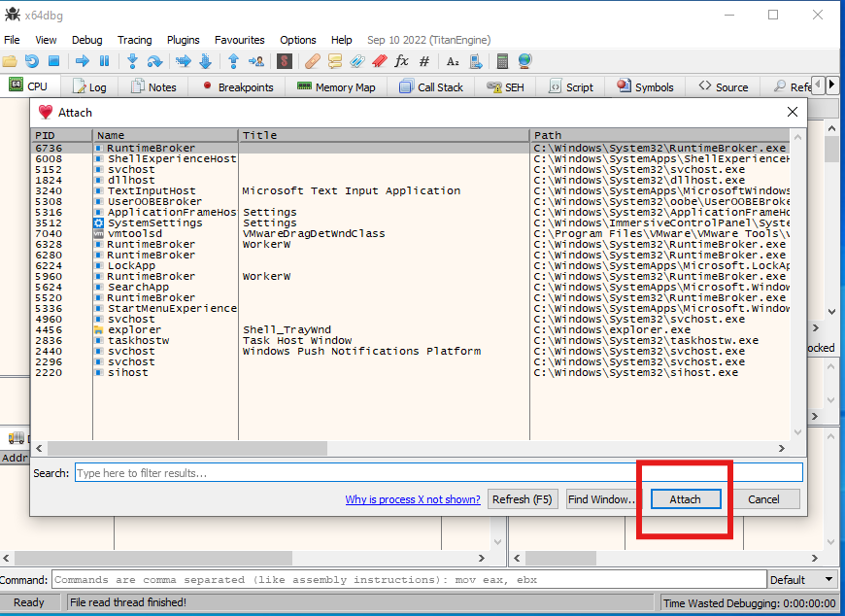Open the Variables hash icon
This screenshot has width=845, height=616.
click(424, 61)
